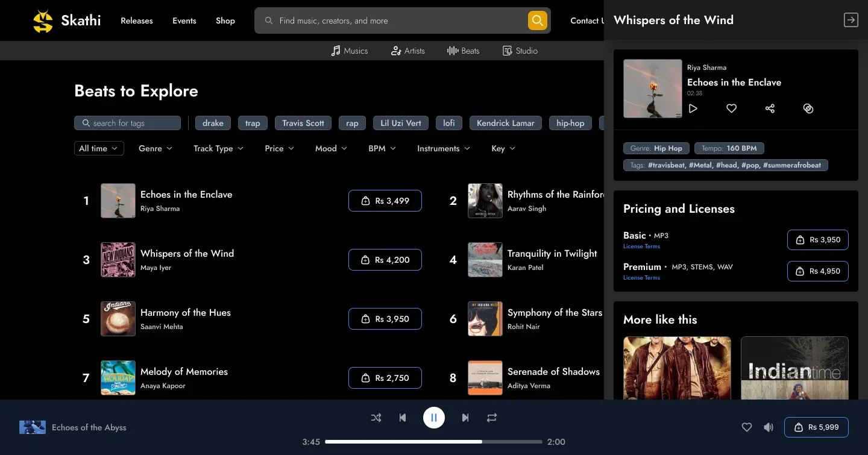Expand the Mood filter dropdown
The height and width of the screenshot is (455, 868).
point(331,148)
